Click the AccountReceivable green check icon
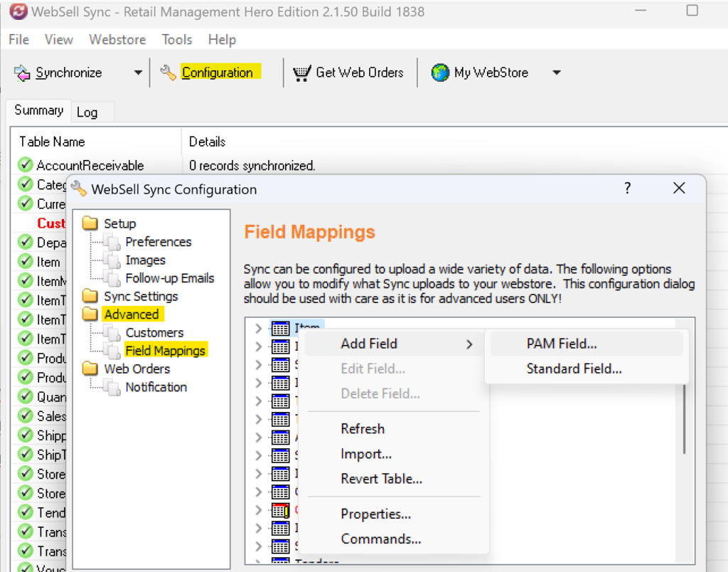This screenshot has width=728, height=572. (25, 164)
